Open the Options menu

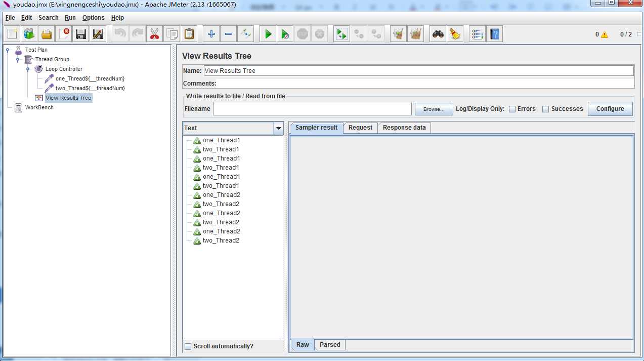click(x=93, y=18)
